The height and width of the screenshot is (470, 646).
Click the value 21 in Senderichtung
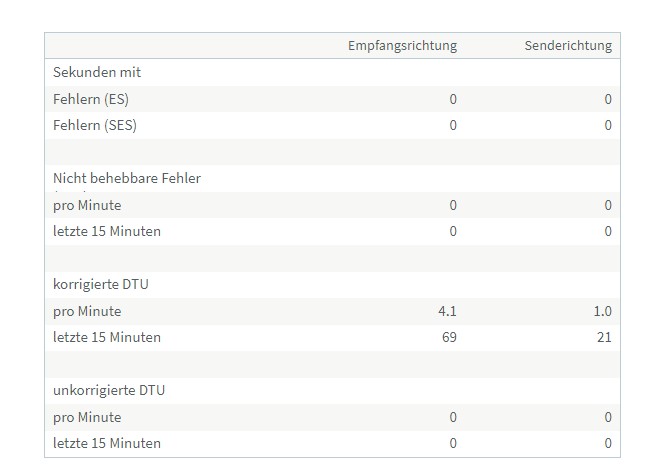coord(604,337)
